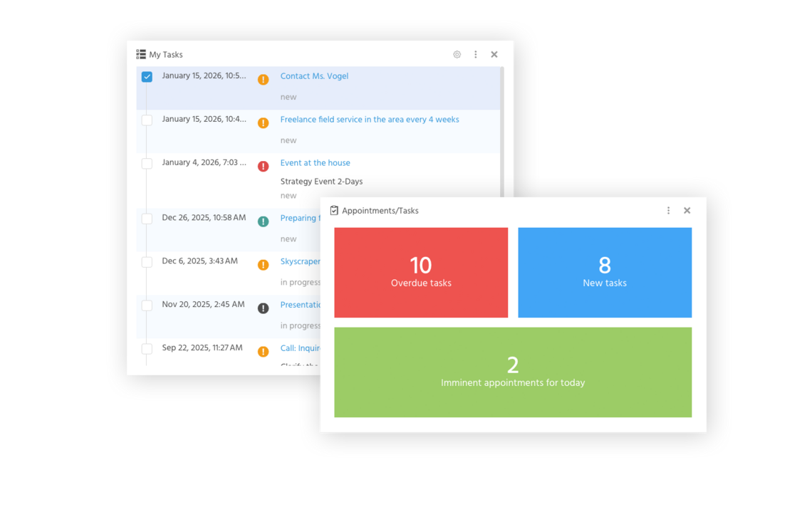Viewport: 812px width, 507px height.
Task: Click orange priority icon for Contact Ms. Vogel
Action: (263, 80)
